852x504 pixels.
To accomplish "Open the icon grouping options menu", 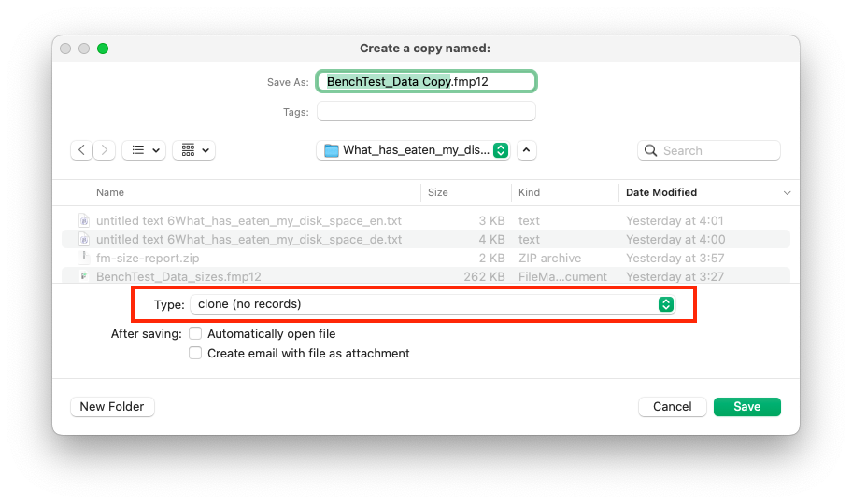I will (194, 150).
